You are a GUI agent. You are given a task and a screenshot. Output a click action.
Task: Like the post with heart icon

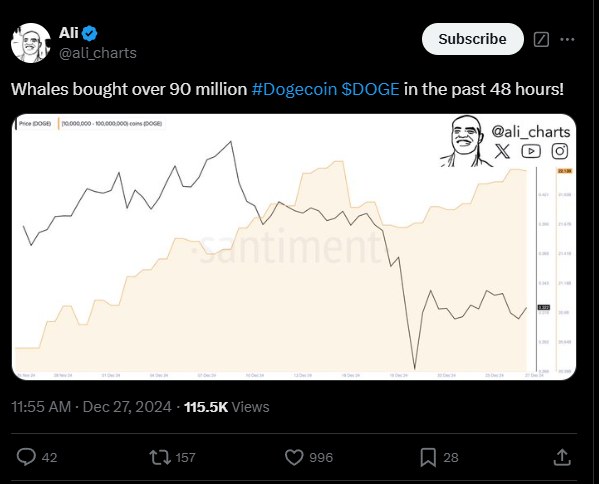click(x=294, y=457)
